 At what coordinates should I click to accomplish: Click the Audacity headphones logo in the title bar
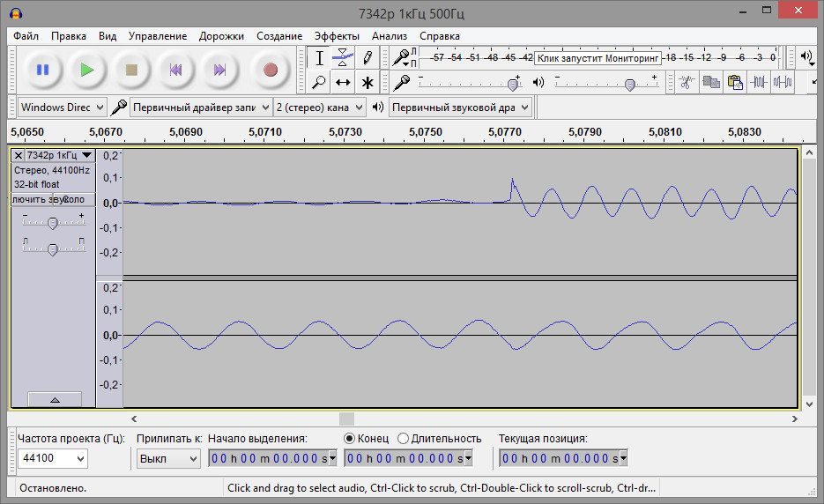(16, 13)
